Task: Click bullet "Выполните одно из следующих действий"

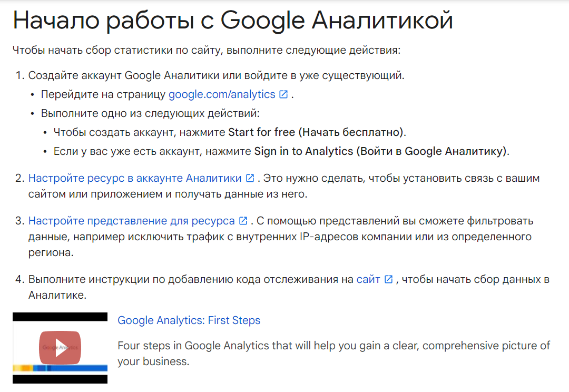Action: 151,114
